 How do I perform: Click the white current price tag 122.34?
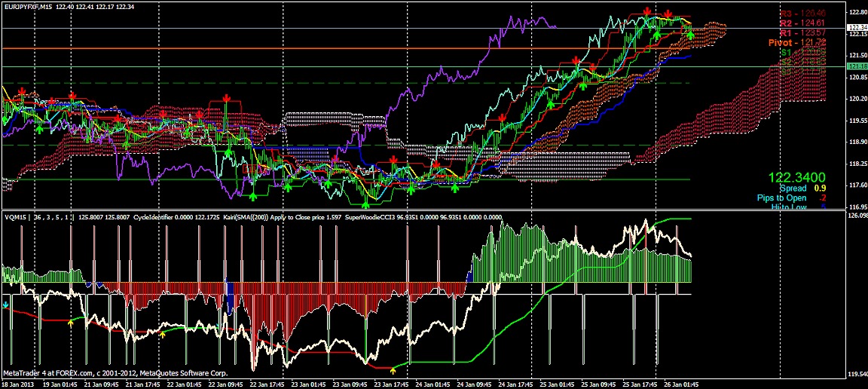[x=857, y=27]
